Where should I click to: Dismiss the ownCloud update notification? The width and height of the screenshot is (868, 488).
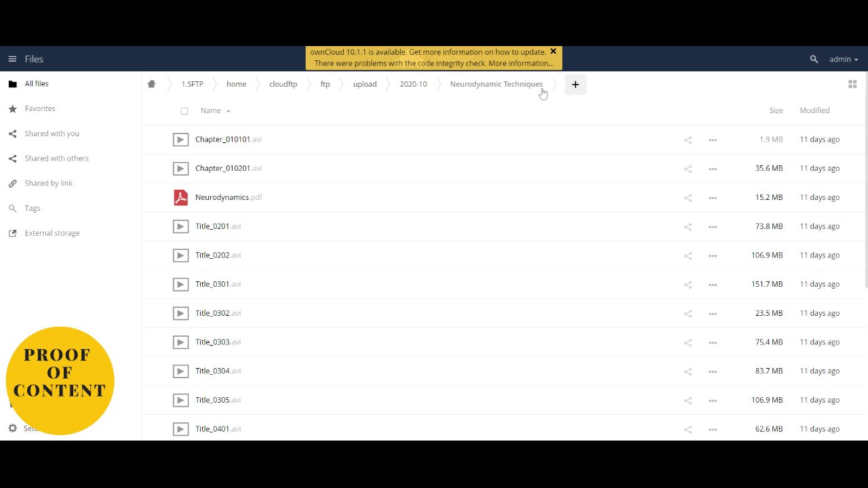553,52
